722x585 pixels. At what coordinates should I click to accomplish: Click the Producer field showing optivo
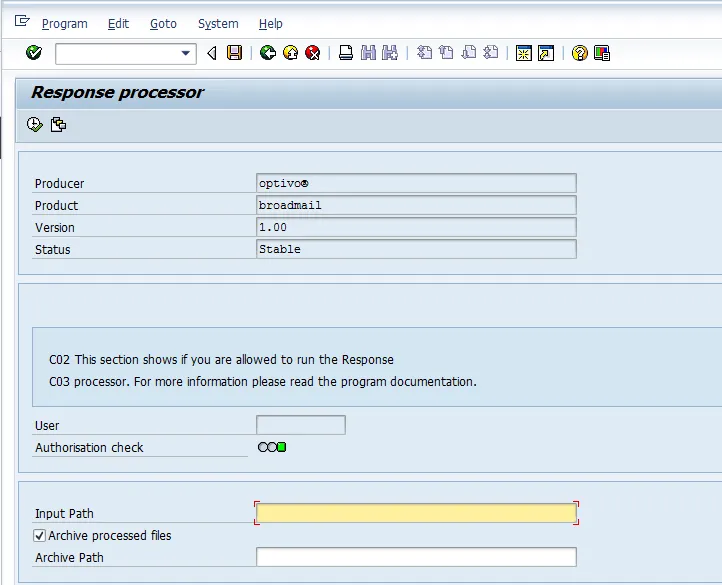click(x=416, y=183)
